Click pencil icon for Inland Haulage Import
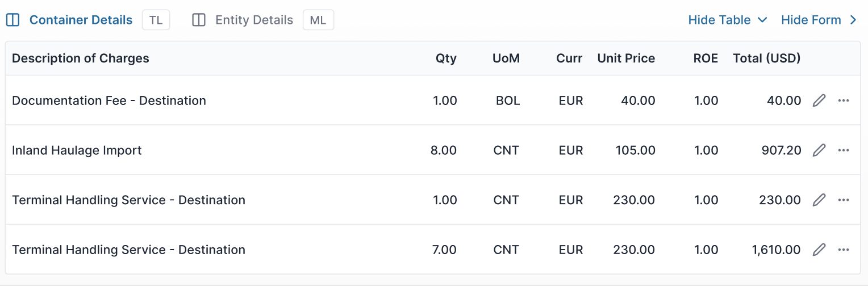Screen dimensions: 868x287 pyautogui.click(x=819, y=150)
